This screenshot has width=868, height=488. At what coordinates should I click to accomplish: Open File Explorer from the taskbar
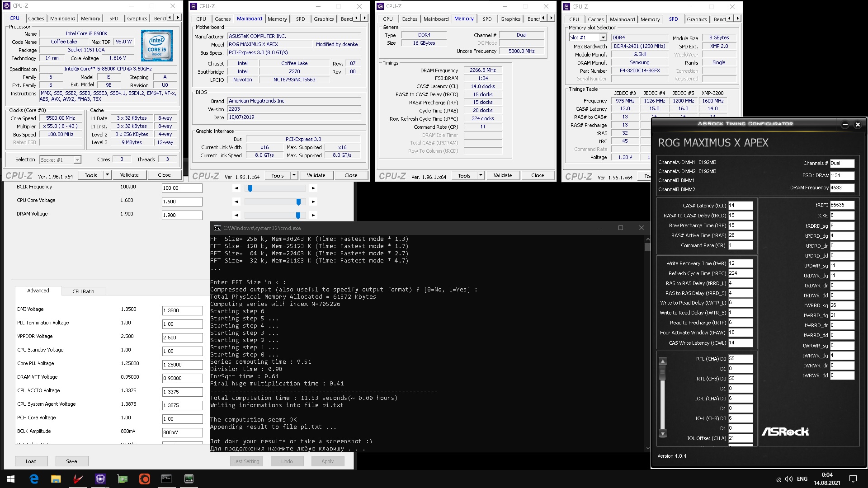[56, 479]
